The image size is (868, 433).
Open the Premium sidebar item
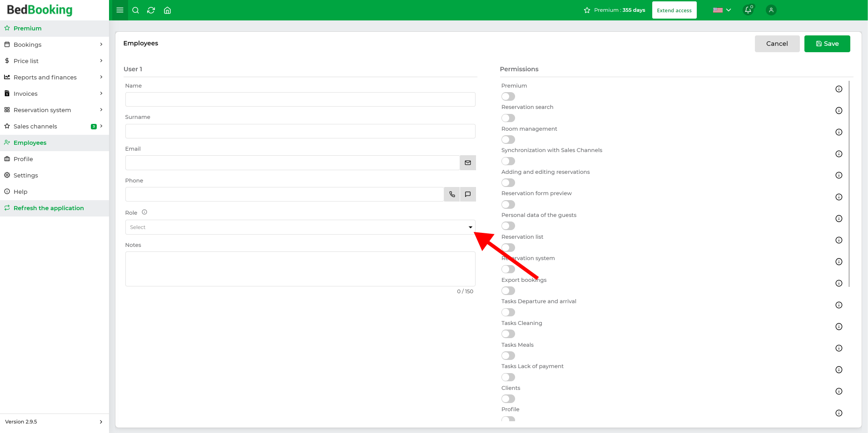55,28
